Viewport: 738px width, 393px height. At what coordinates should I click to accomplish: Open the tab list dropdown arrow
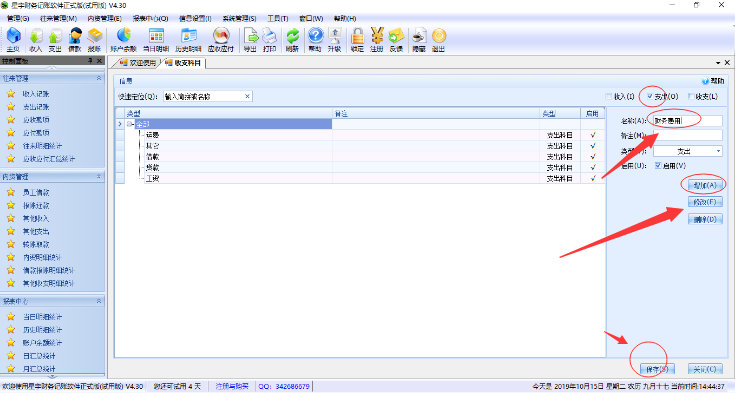coord(718,63)
